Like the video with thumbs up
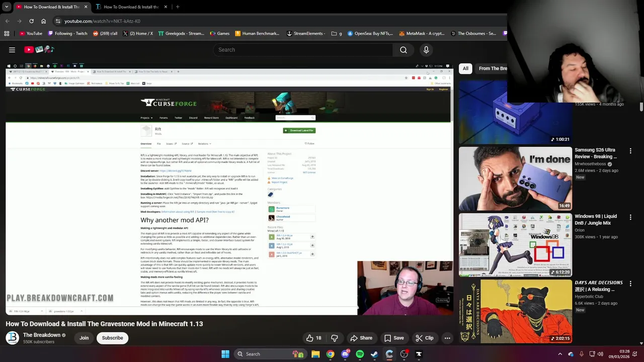The image size is (644, 362). click(314, 338)
